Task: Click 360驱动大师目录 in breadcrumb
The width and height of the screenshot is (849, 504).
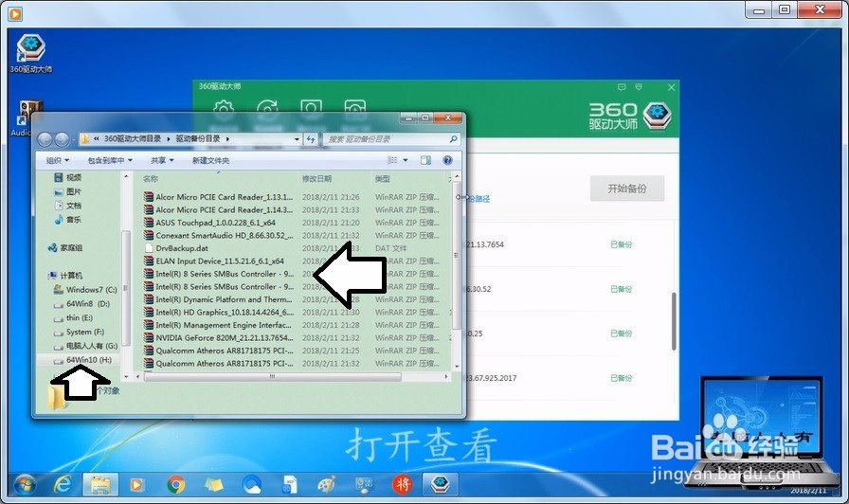Action: pos(132,138)
